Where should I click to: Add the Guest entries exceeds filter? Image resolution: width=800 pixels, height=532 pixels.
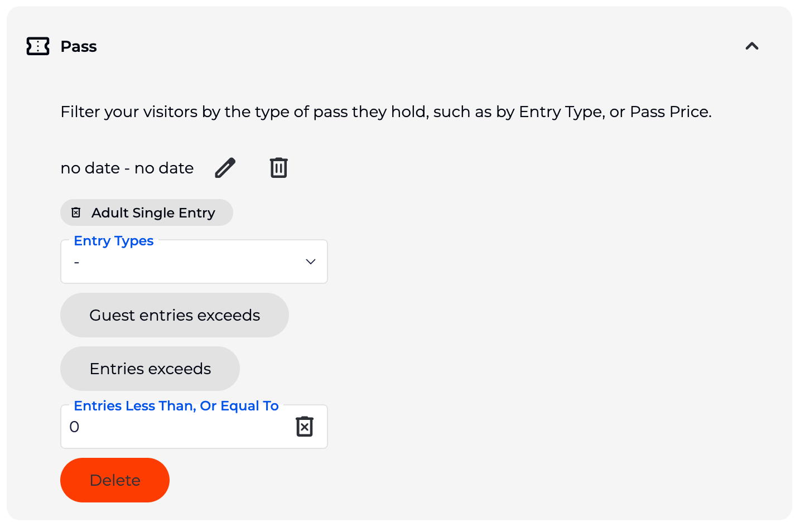[174, 315]
